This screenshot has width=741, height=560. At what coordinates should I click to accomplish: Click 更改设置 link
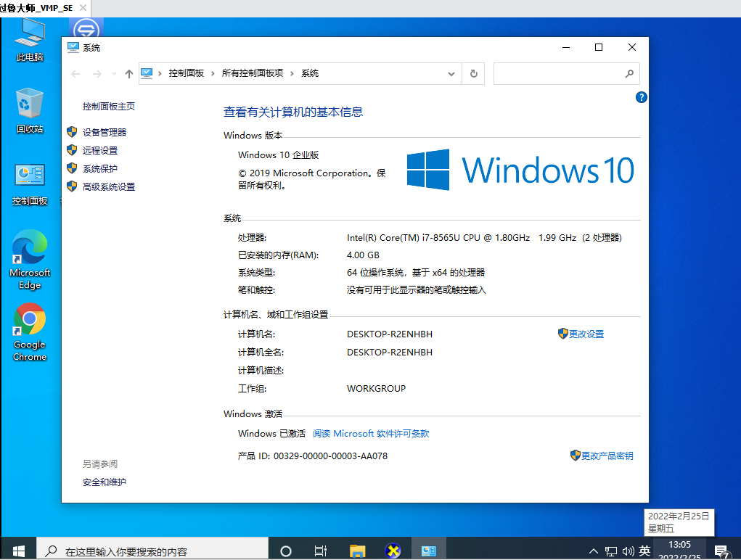pyautogui.click(x=586, y=334)
